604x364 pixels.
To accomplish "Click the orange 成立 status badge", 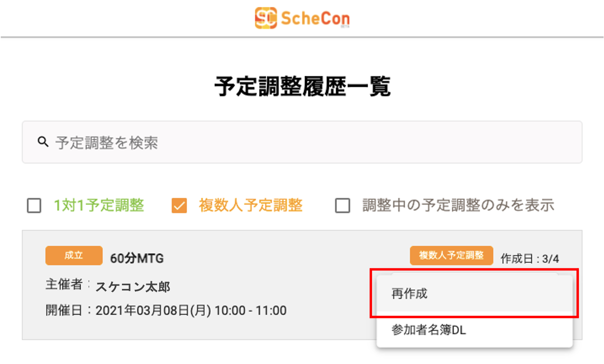I will click(74, 255).
